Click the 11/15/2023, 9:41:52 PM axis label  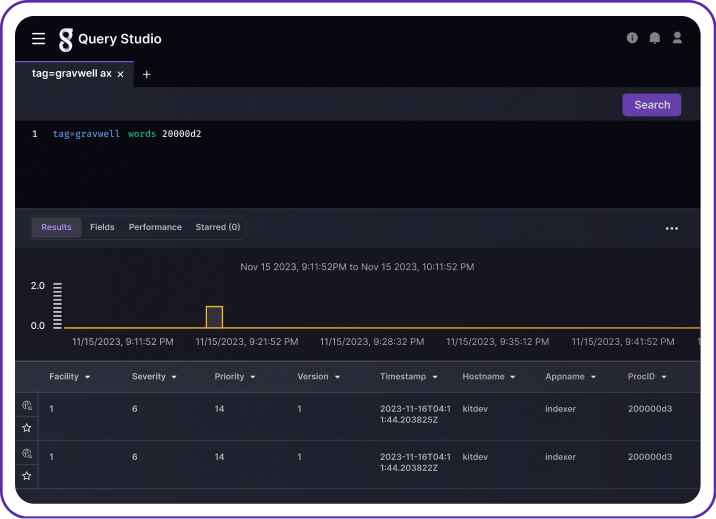coord(623,342)
